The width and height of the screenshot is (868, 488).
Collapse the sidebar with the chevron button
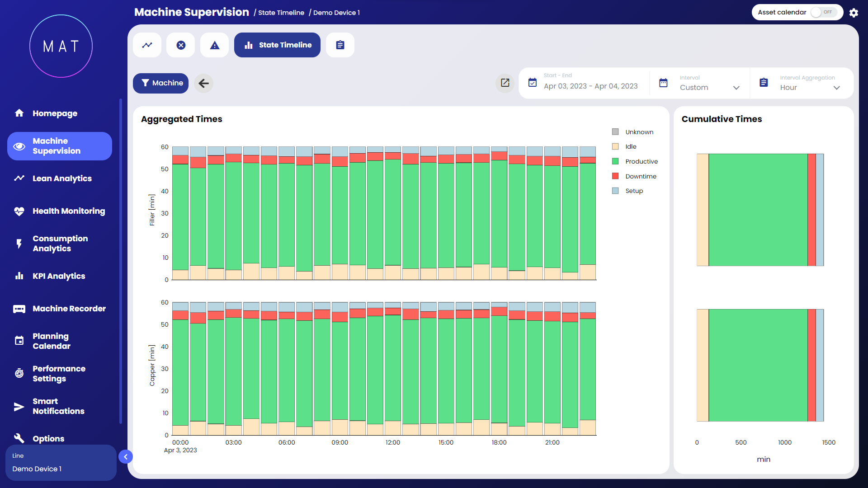[126, 457]
